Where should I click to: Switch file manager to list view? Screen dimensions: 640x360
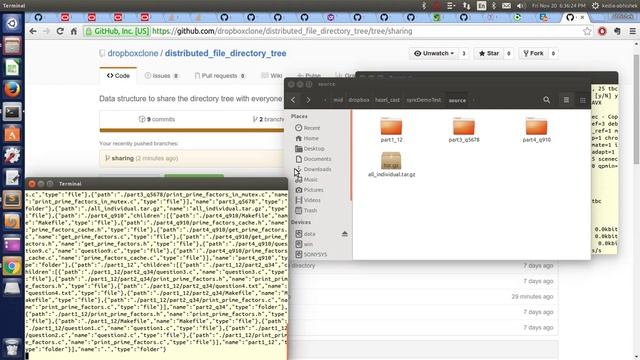click(566, 100)
